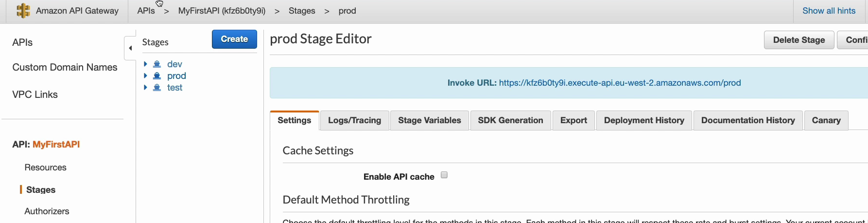The image size is (868, 223).
Task: Expand the dev stage tree
Action: (x=145, y=64)
